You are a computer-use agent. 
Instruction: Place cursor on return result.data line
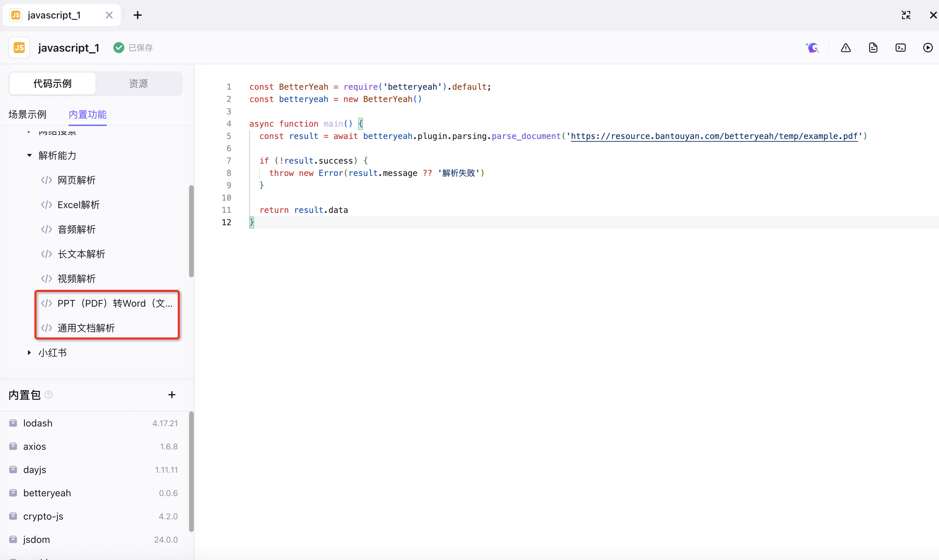(304, 210)
